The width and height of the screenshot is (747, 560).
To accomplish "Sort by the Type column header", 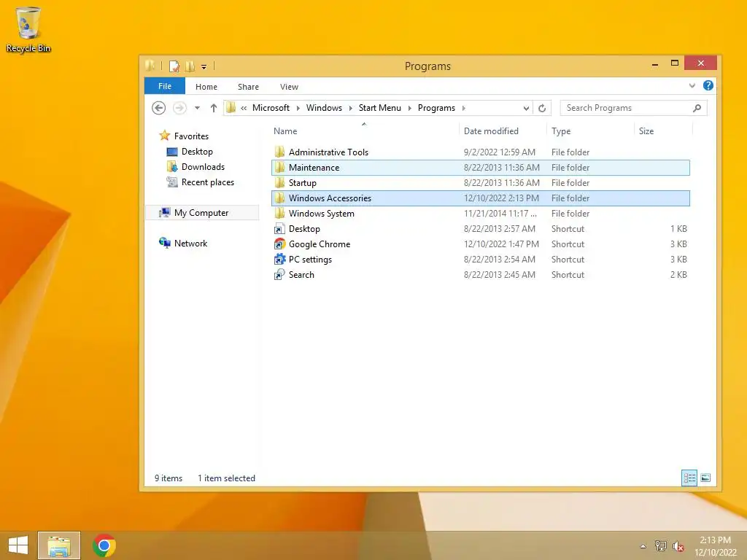I will pyautogui.click(x=561, y=131).
